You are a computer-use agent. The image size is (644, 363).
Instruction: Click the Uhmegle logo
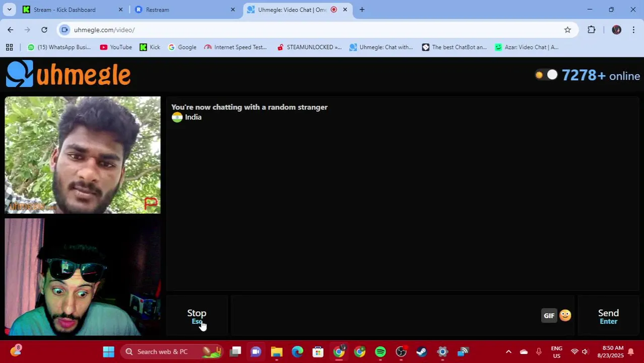[x=68, y=74]
